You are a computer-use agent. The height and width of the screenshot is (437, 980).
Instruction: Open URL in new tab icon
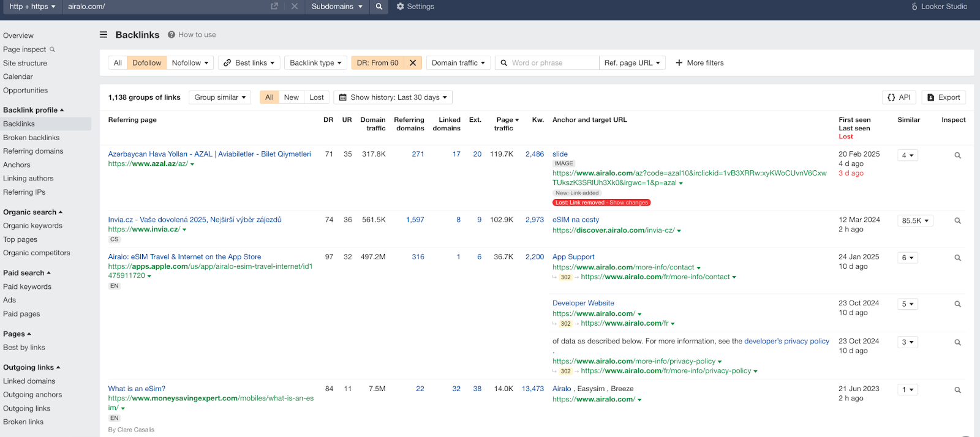click(x=274, y=6)
